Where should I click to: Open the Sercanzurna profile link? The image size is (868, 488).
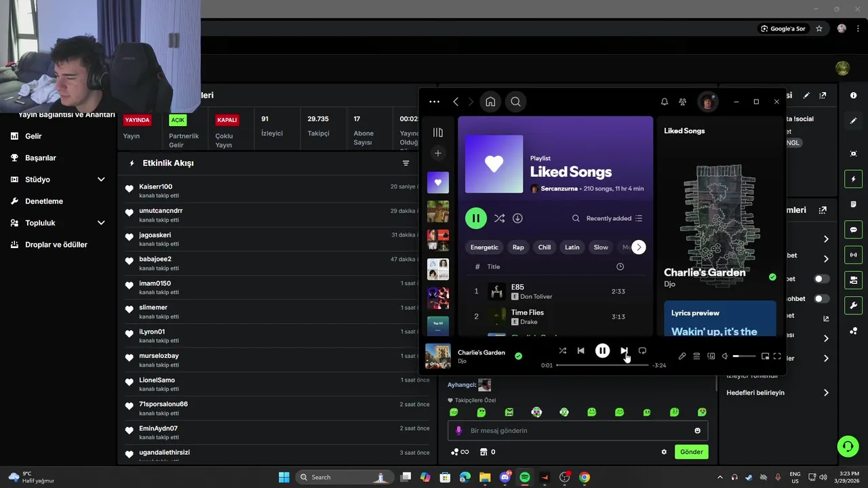click(x=559, y=188)
